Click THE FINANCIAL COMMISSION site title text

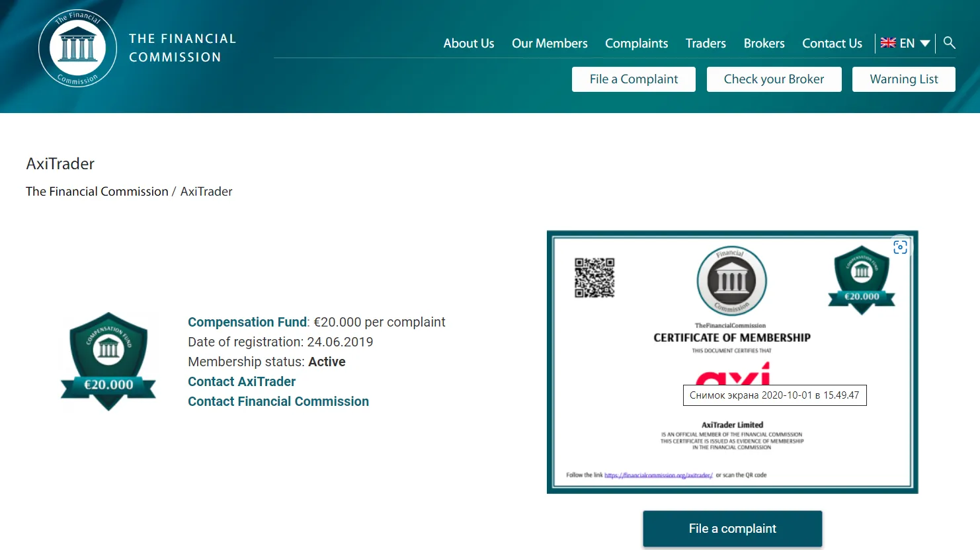click(x=183, y=48)
